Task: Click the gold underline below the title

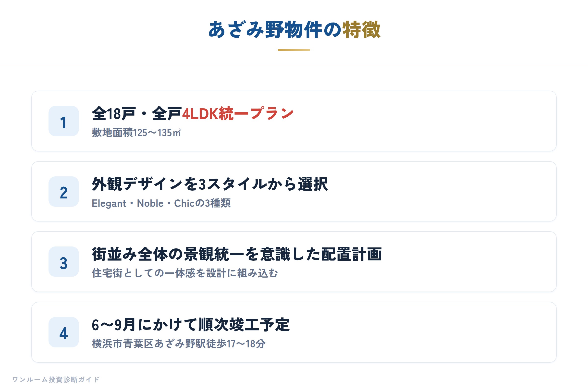Action: tap(294, 50)
